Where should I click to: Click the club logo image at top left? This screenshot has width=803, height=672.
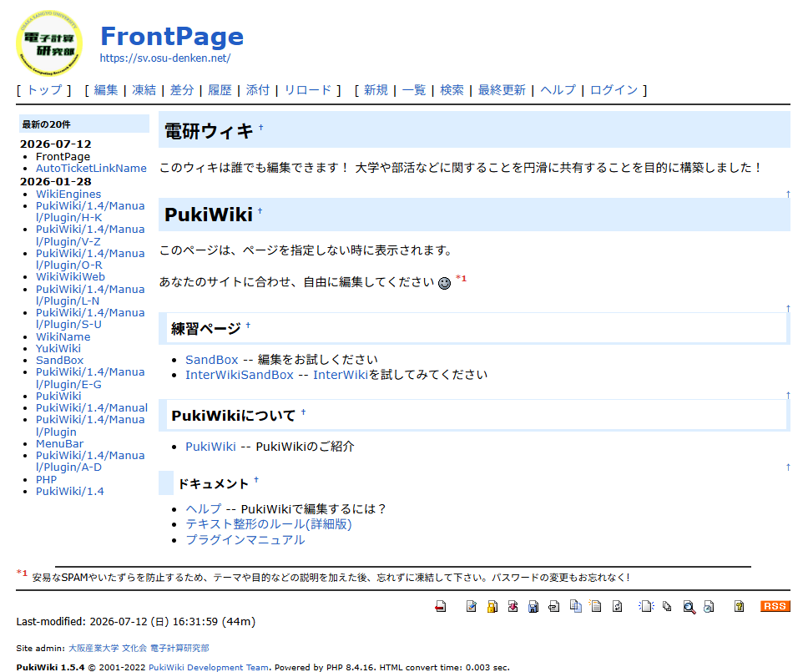pyautogui.click(x=49, y=43)
